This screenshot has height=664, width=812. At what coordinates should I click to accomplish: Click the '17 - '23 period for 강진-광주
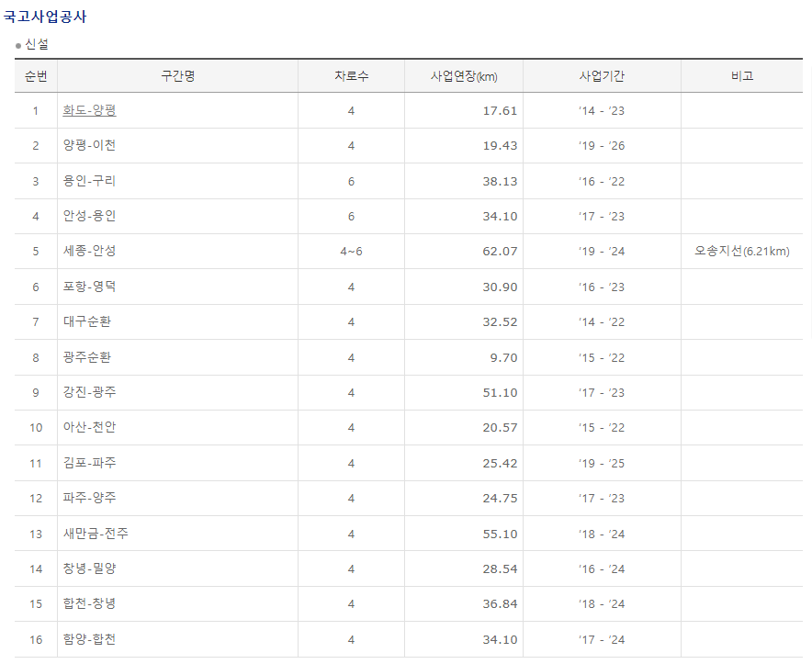[602, 392]
